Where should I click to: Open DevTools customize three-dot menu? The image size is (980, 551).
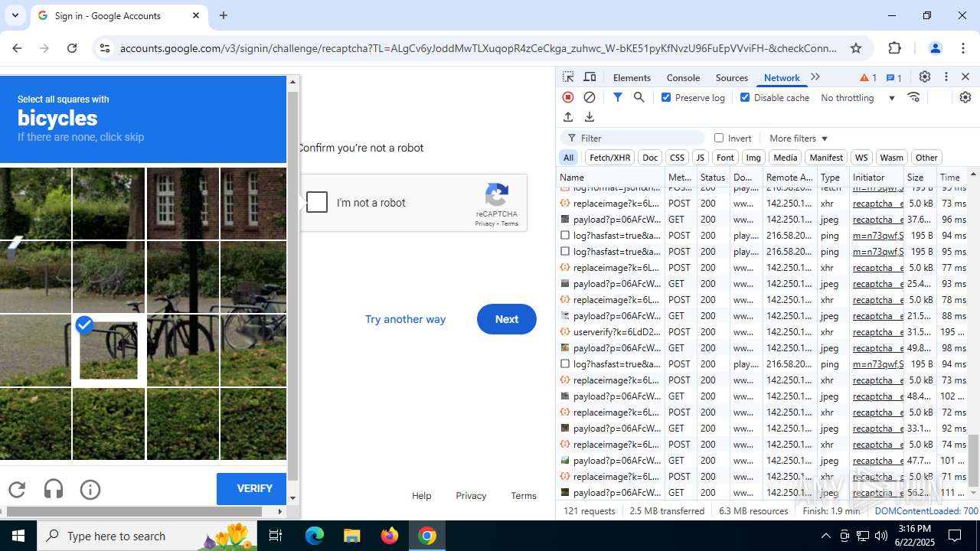tap(946, 77)
